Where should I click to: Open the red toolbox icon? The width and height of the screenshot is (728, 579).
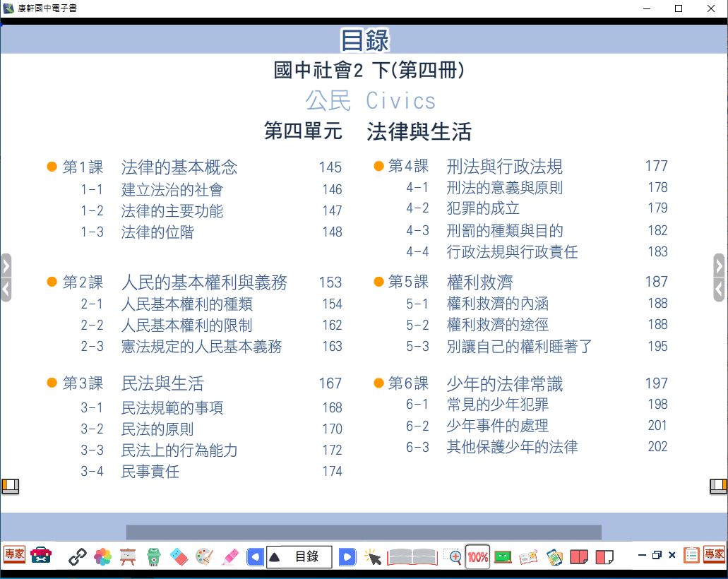click(x=41, y=556)
